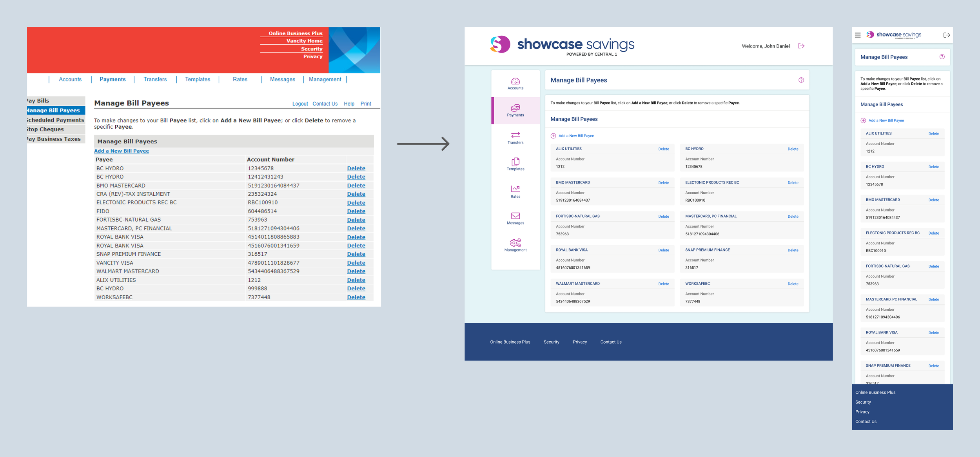Select Payments icon in desktop redesign sidebar
The width and height of the screenshot is (980, 457).
pos(515,107)
